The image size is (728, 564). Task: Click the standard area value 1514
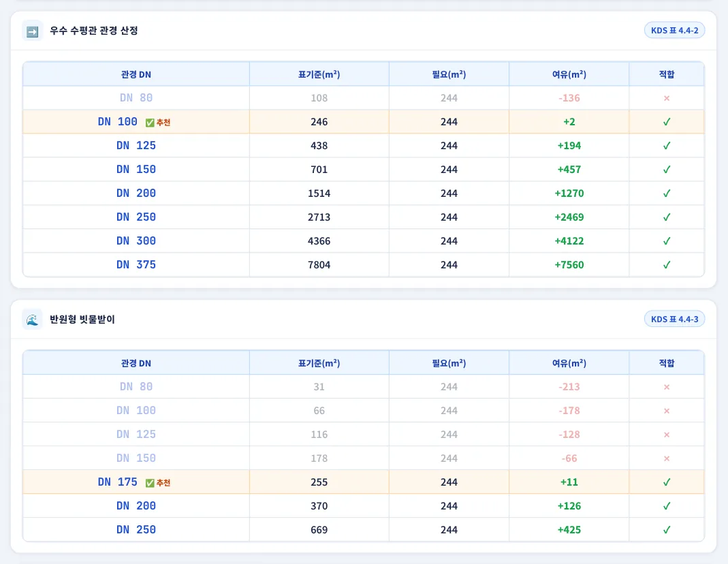coord(319,193)
